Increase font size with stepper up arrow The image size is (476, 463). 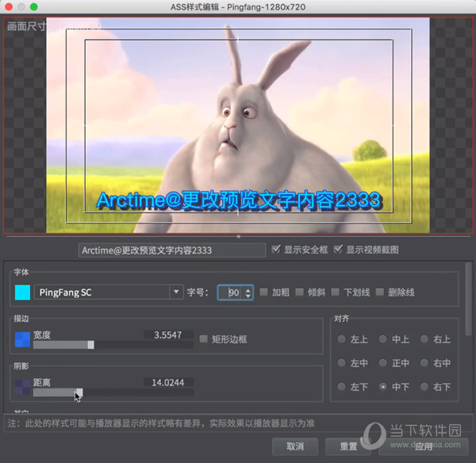coord(248,289)
